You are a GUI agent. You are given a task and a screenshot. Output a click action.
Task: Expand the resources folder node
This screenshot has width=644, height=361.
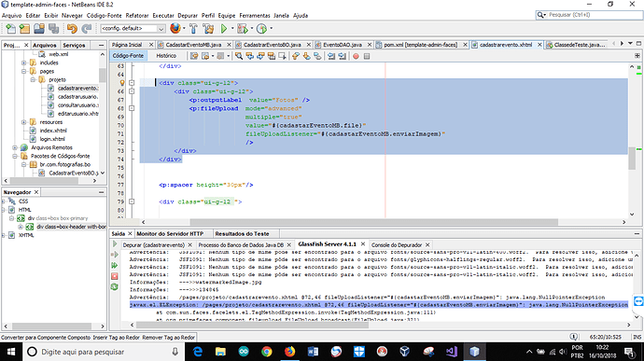click(x=24, y=122)
